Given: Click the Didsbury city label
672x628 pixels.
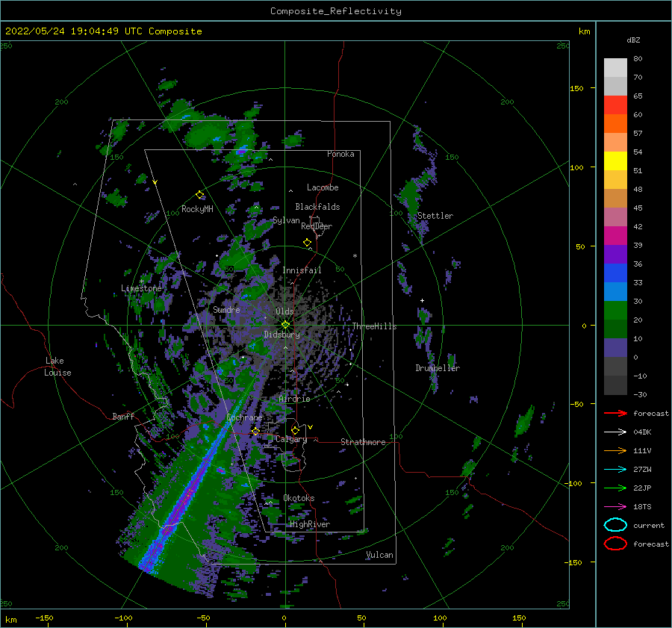Looking at the screenshot, I should click(x=281, y=335).
